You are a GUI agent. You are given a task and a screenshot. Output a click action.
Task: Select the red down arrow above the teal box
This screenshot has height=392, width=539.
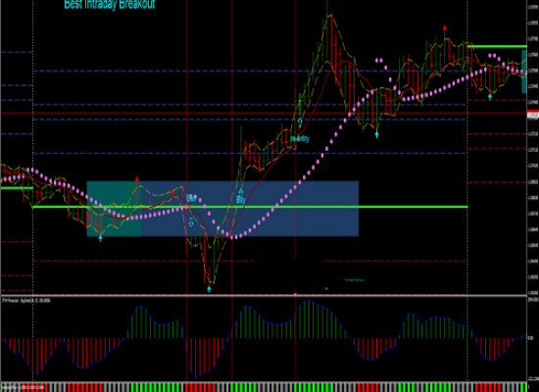(x=137, y=178)
